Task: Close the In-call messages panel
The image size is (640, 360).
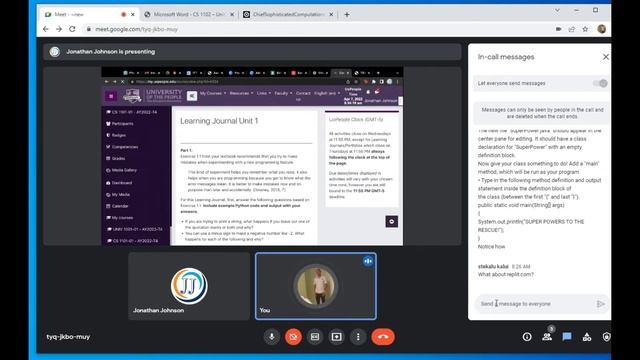Action: [606, 57]
